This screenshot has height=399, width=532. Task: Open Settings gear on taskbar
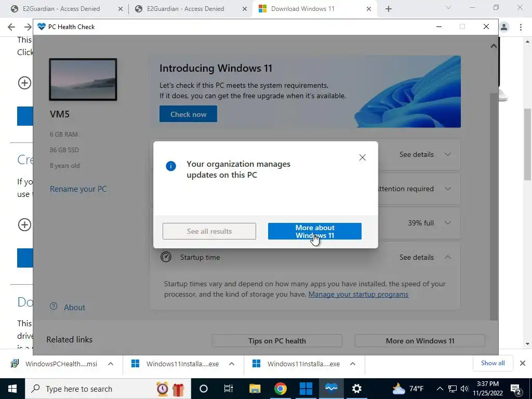[356, 389]
